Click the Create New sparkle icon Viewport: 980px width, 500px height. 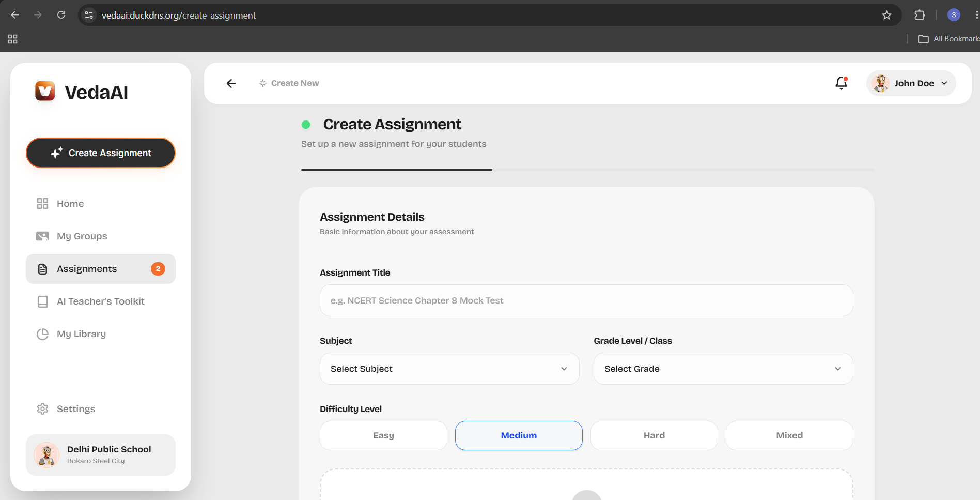[x=262, y=83]
